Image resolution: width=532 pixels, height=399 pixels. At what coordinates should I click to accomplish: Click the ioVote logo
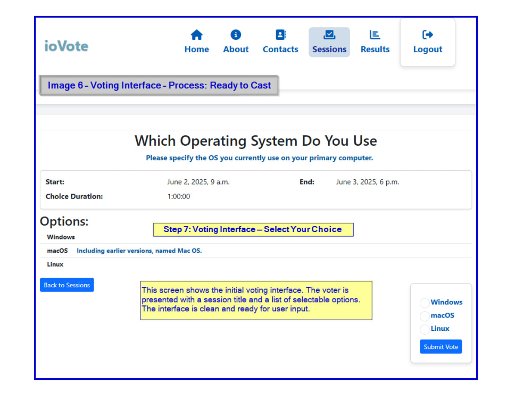pyautogui.click(x=66, y=46)
